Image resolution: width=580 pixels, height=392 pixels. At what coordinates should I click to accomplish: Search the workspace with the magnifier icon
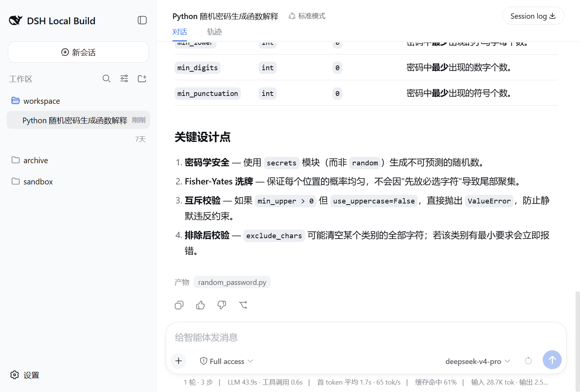click(x=106, y=78)
